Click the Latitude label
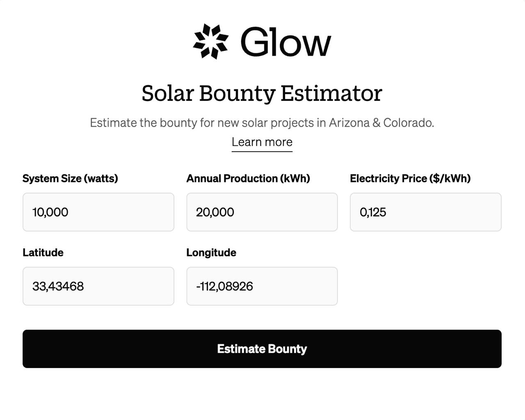Screen dimensions: 525x420 (x=43, y=252)
